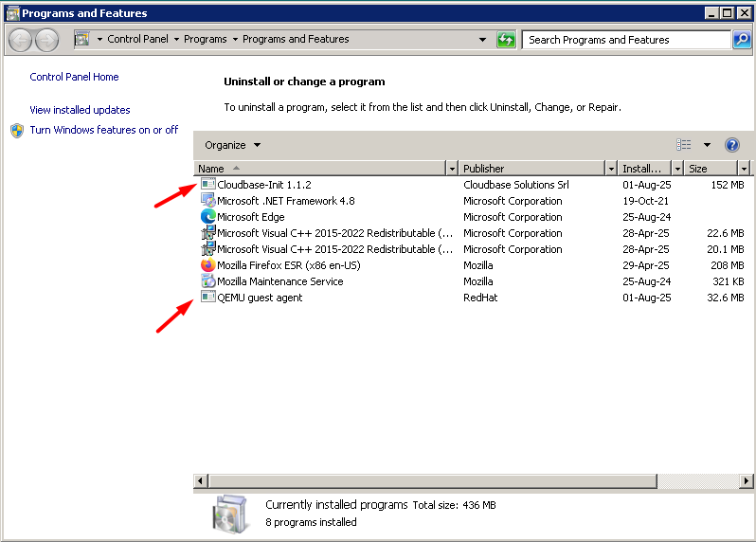Click the horizontal scrollbar right arrow

click(x=744, y=481)
